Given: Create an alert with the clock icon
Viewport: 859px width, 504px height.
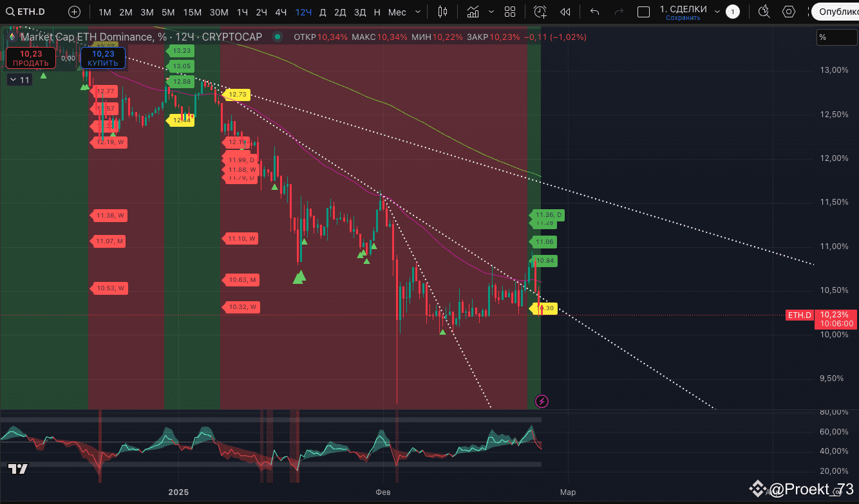Looking at the screenshot, I should pyautogui.click(x=540, y=12).
